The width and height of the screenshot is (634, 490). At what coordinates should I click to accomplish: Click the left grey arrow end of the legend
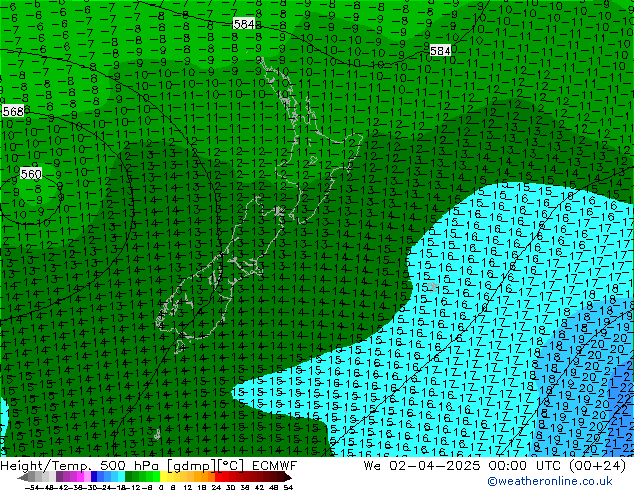(x=23, y=477)
